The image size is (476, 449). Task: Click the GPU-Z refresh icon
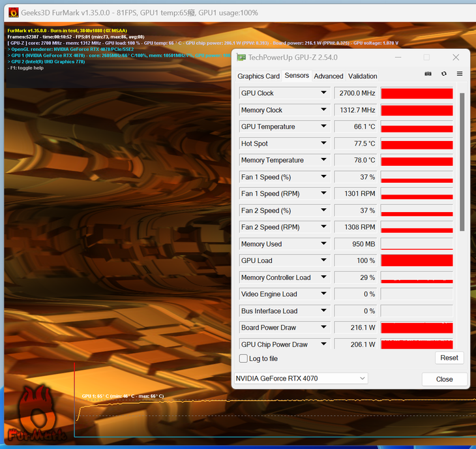(x=444, y=74)
